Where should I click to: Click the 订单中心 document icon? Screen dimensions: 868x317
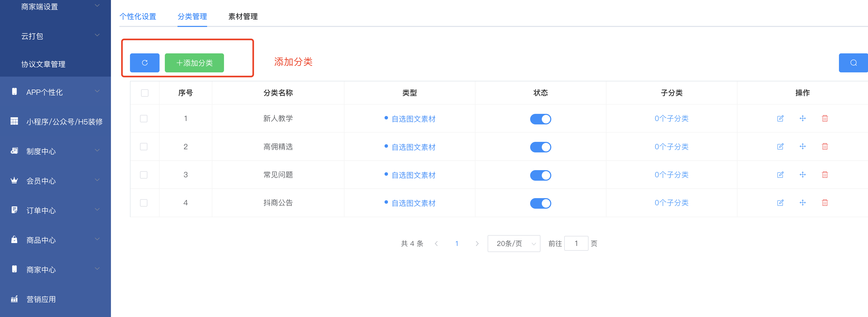click(14, 210)
